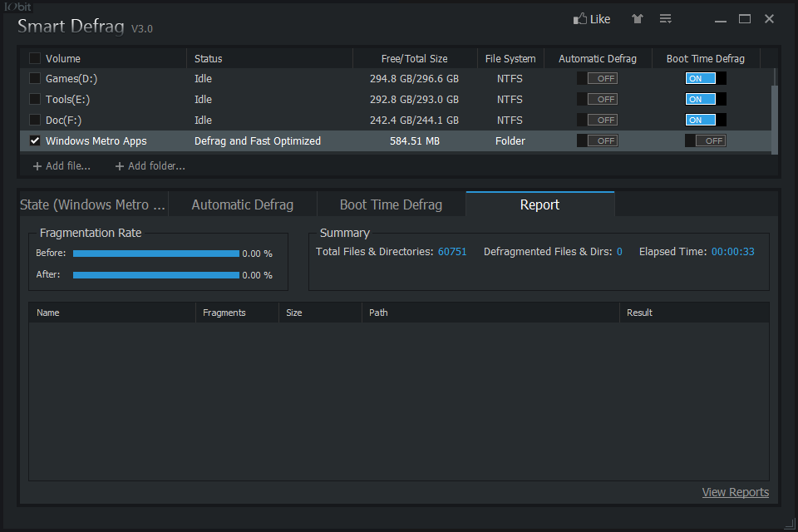The height and width of the screenshot is (532, 798).
Task: Select the Report tab
Action: (540, 204)
